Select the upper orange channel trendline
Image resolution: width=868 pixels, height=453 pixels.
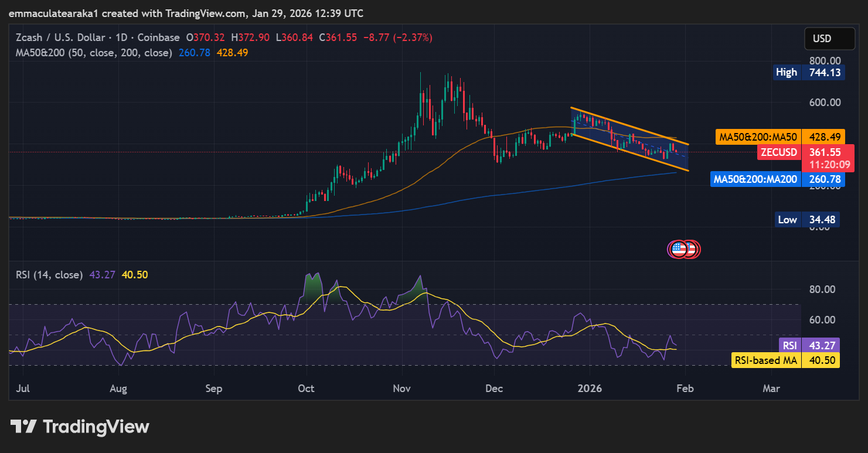click(x=630, y=125)
